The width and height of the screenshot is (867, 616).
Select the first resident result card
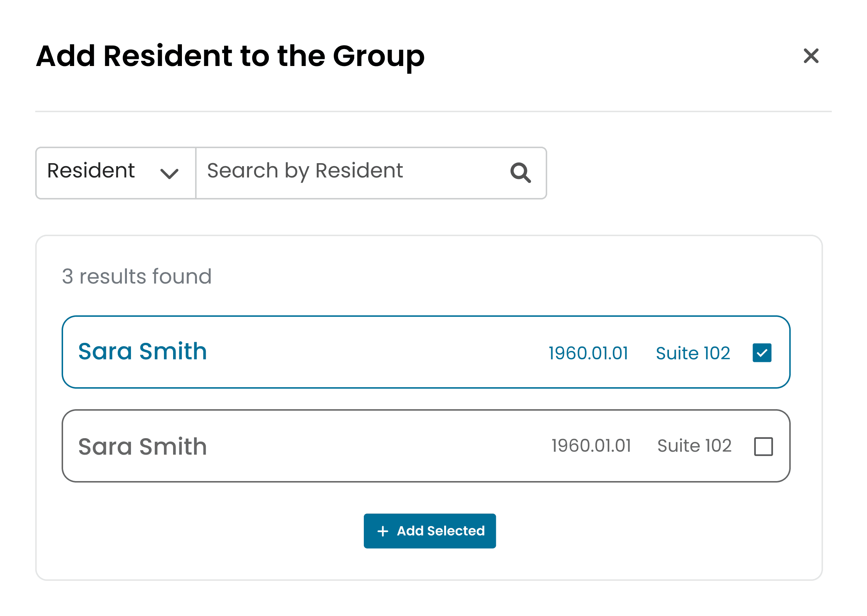coord(426,352)
